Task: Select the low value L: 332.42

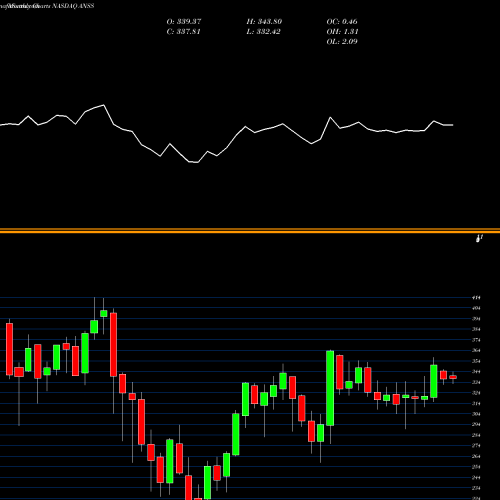Action: [x=263, y=32]
